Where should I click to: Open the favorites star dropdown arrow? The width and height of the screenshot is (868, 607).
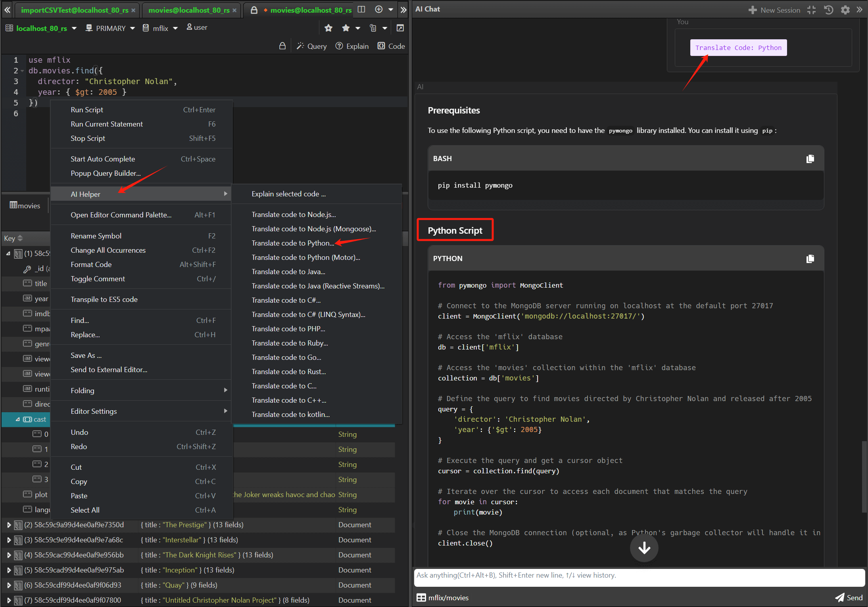358,28
